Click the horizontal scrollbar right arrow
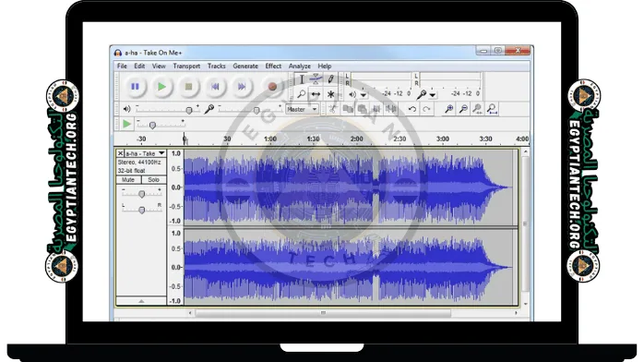 pos(517,313)
